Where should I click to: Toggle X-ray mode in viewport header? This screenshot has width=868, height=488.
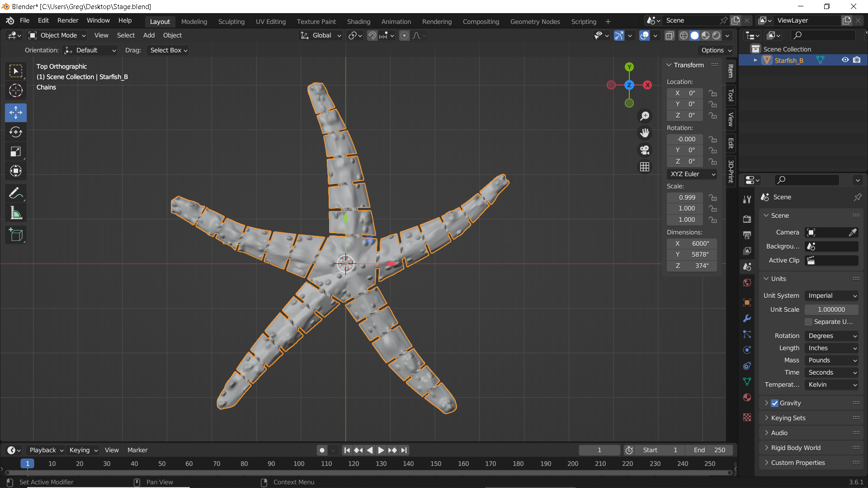[670, 35]
